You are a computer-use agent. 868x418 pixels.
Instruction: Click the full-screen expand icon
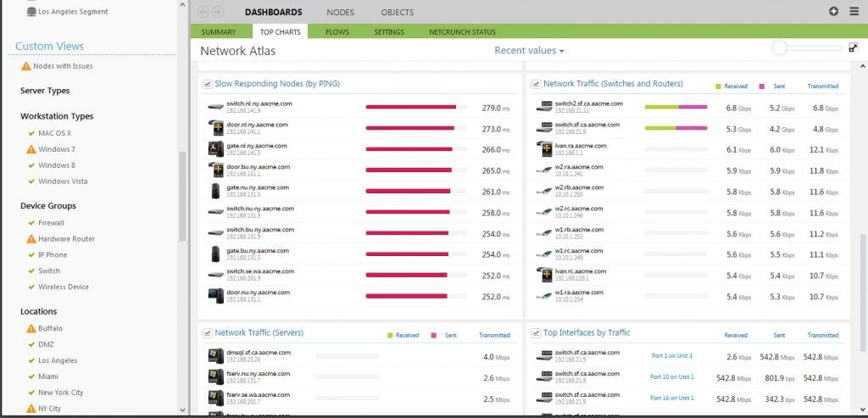(853, 48)
